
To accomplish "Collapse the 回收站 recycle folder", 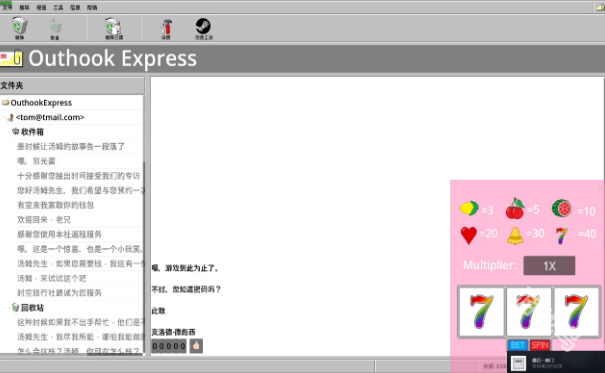I will click(9, 308).
